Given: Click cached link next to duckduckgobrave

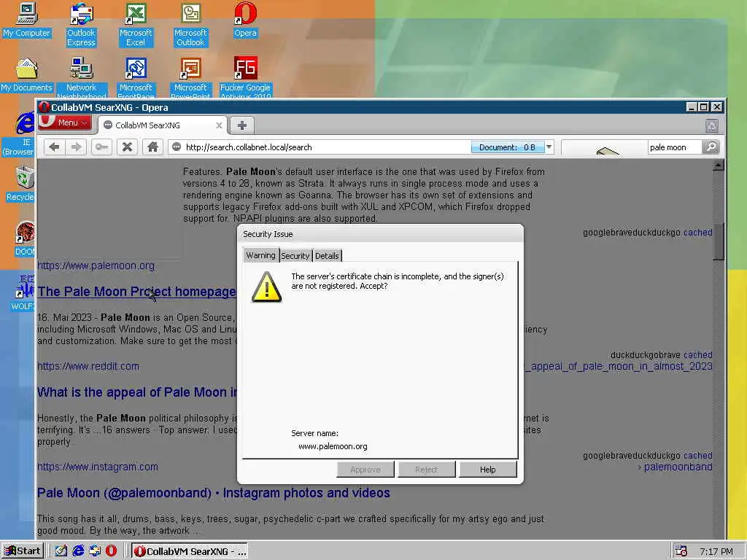Looking at the screenshot, I should pyautogui.click(x=698, y=355).
